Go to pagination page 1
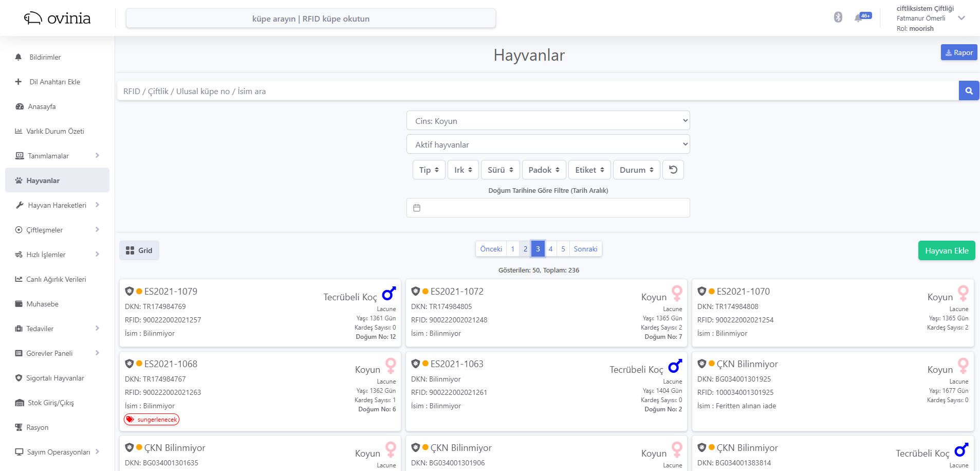The height and width of the screenshot is (471, 980). click(x=512, y=249)
